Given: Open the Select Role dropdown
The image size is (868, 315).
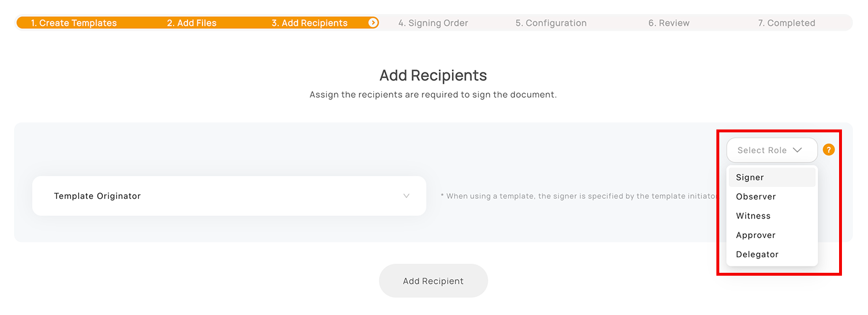Looking at the screenshot, I should coord(772,150).
